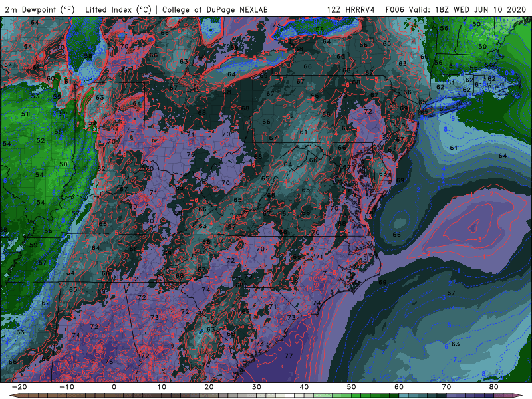The image size is (532, 399).
Task: Click the 'Lifted Index (°C)' title text
Action: pos(118,9)
